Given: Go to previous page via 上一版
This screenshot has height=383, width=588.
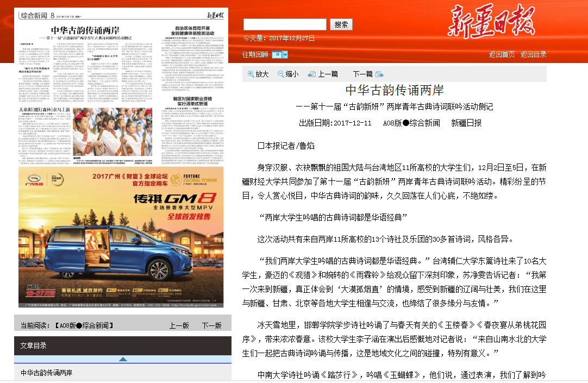Looking at the screenshot, I should pyautogui.click(x=179, y=325).
